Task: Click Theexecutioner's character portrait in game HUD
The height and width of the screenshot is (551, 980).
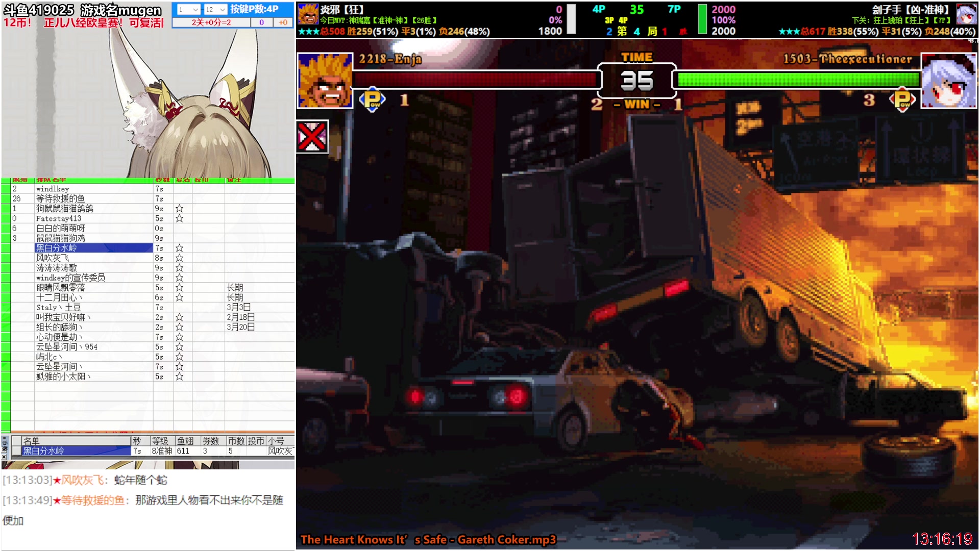Action: coord(949,81)
